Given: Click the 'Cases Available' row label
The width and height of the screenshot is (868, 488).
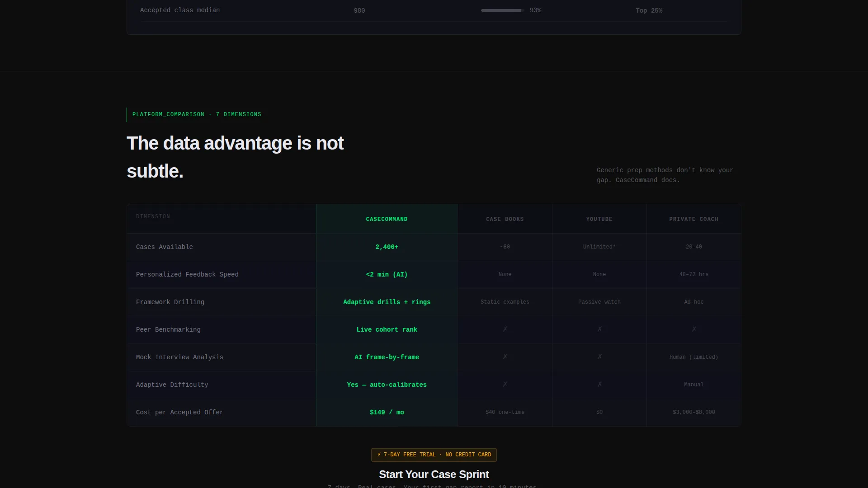Looking at the screenshot, I should tap(165, 247).
